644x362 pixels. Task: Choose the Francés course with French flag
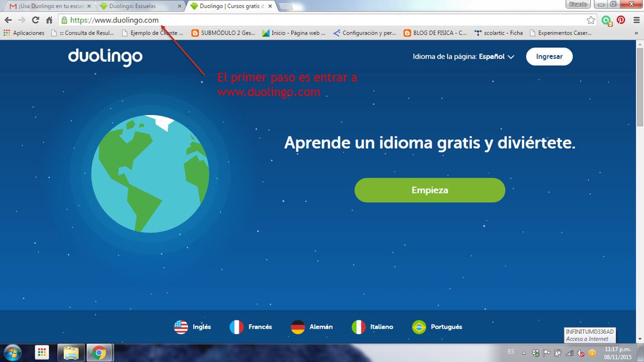coord(251,327)
